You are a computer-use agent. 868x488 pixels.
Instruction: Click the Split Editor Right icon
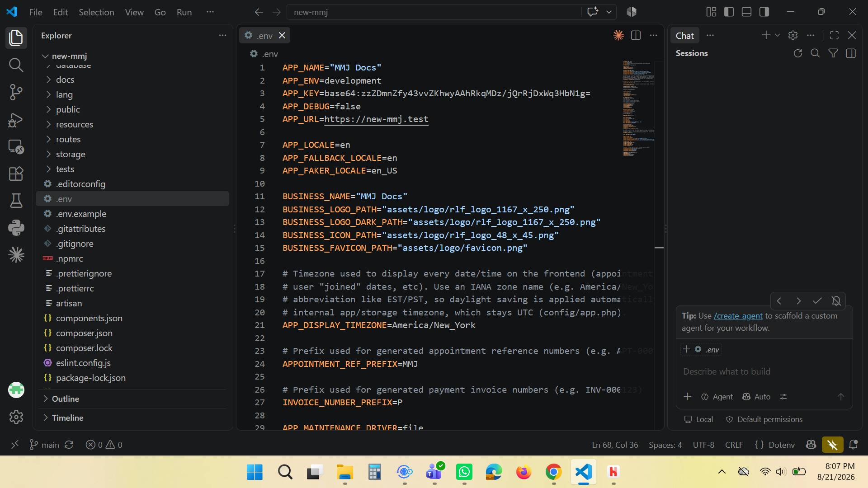pyautogui.click(x=636, y=35)
